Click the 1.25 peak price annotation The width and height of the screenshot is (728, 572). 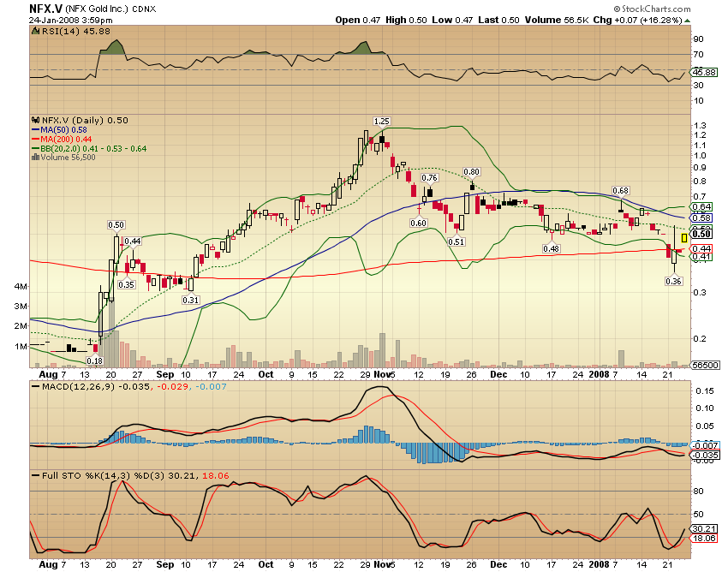[x=383, y=122]
